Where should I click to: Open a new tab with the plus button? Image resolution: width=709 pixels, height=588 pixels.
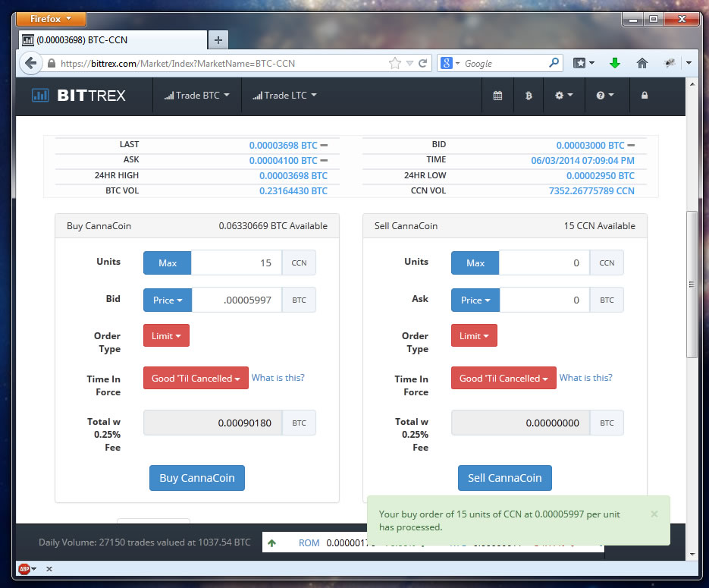tap(218, 39)
